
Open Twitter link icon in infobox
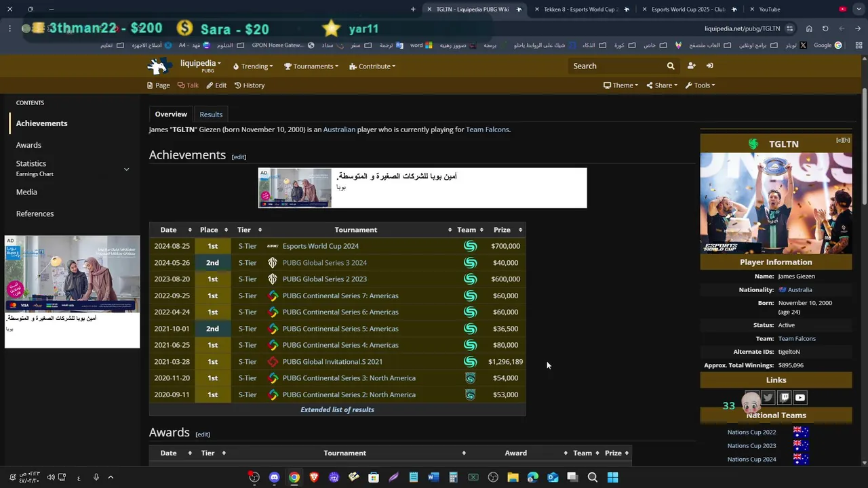click(768, 398)
